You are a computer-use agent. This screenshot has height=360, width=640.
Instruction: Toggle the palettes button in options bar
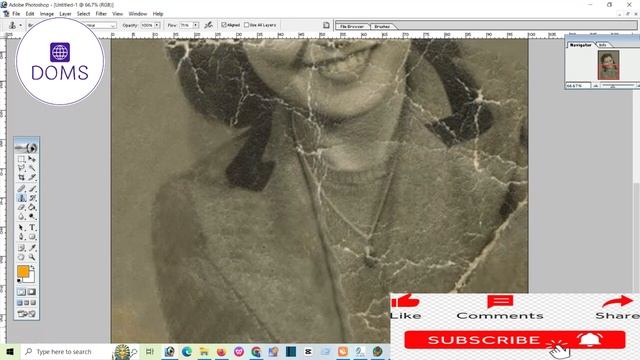click(x=326, y=25)
